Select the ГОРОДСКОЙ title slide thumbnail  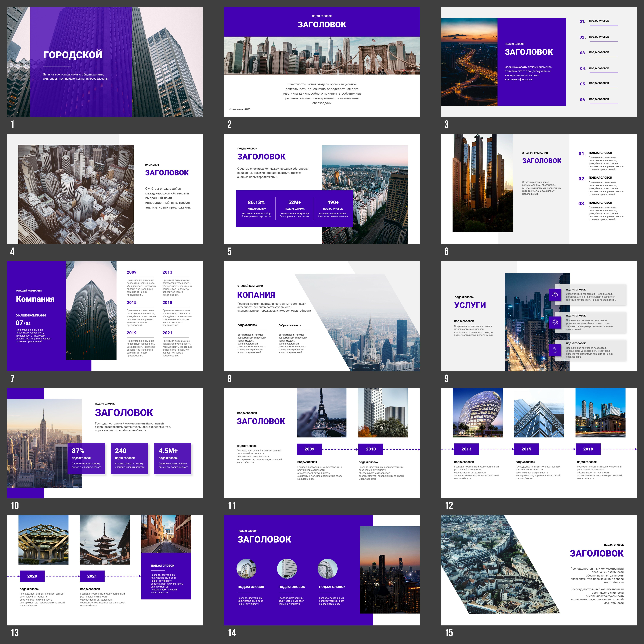[105, 62]
